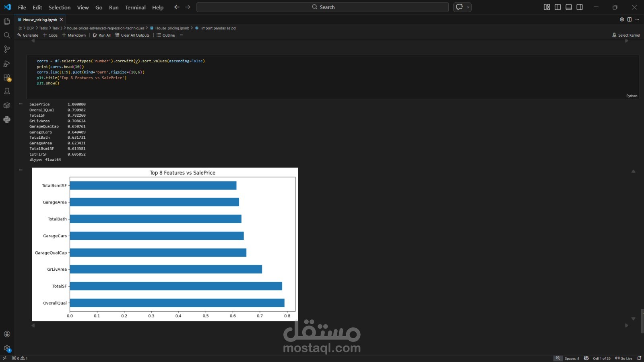This screenshot has height=362, width=644.
Task: Run All notebook cells
Action: 102,35
